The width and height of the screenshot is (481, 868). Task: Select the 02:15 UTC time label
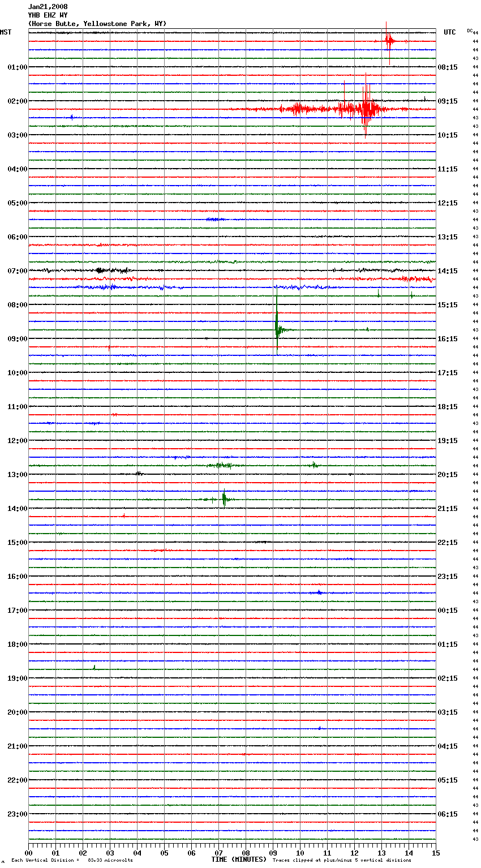pyautogui.click(x=448, y=678)
